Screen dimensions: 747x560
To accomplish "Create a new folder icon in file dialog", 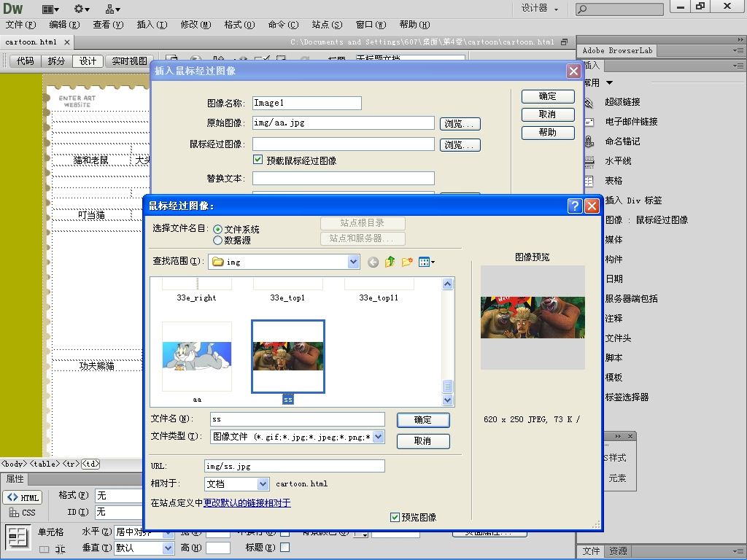I will 407,262.
